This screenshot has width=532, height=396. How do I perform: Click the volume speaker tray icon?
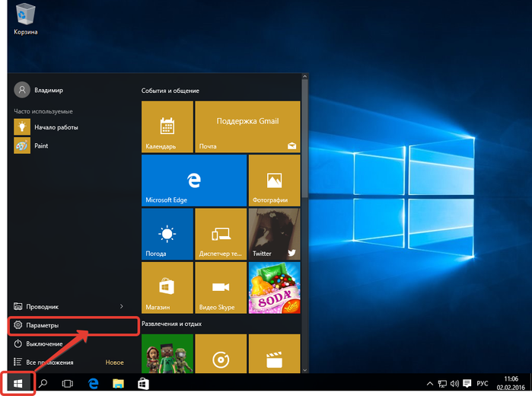tap(454, 384)
